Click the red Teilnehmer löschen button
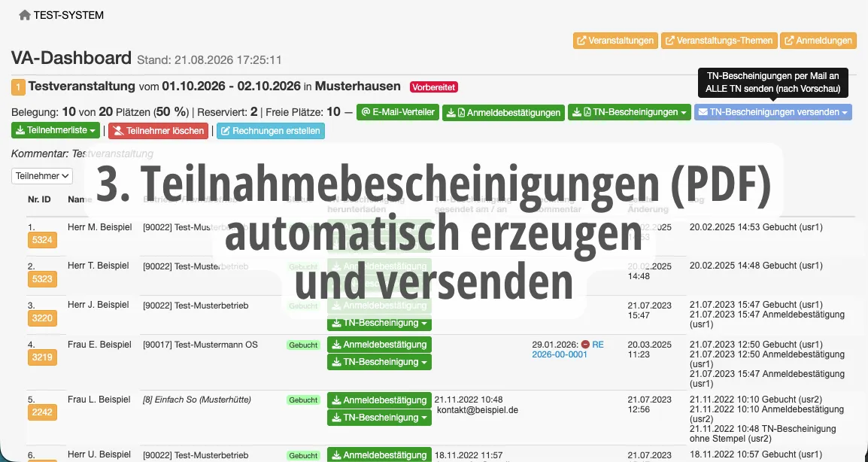The width and height of the screenshot is (868, 462). pyautogui.click(x=158, y=131)
